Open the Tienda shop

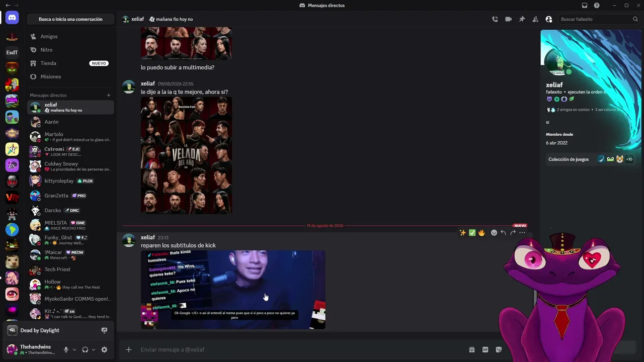pos(70,63)
